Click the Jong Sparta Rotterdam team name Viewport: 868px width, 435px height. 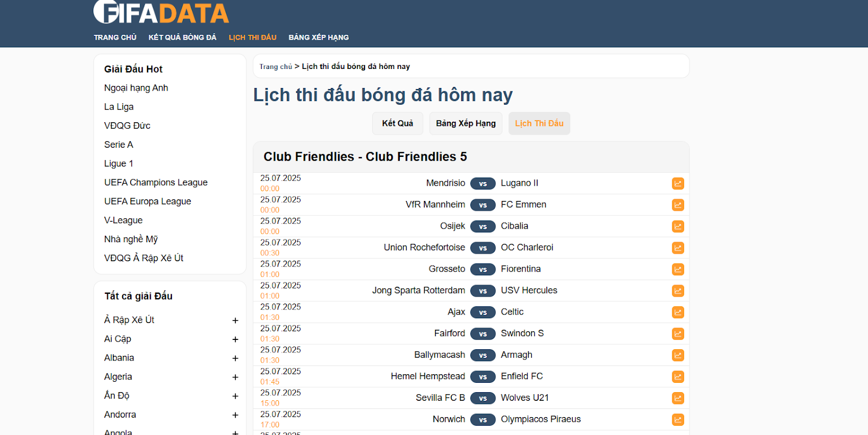pyautogui.click(x=418, y=291)
